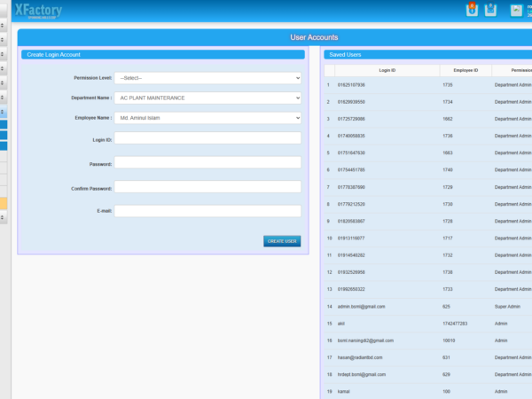Select employee ID 1736 in row 4
Image resolution: width=532 pixels, height=399 pixels.
(x=448, y=136)
